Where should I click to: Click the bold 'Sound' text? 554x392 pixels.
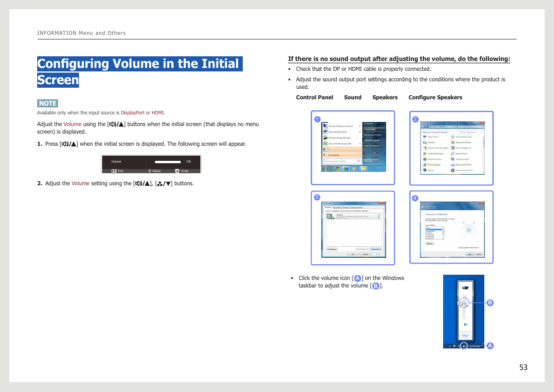click(x=352, y=97)
